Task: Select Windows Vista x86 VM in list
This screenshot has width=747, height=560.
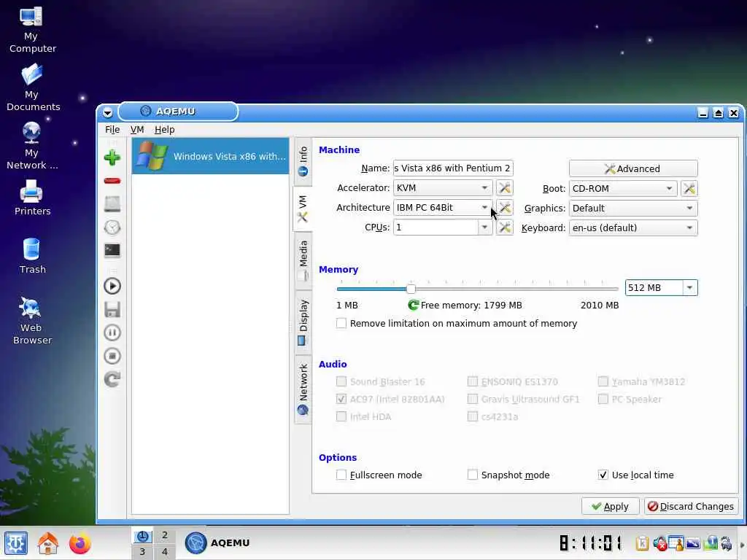Action: pyautogui.click(x=210, y=156)
